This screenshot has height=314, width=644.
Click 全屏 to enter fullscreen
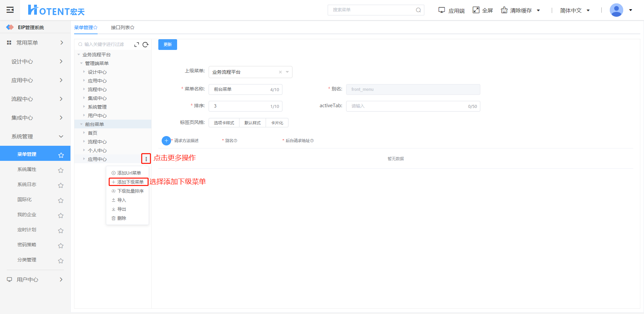point(483,10)
